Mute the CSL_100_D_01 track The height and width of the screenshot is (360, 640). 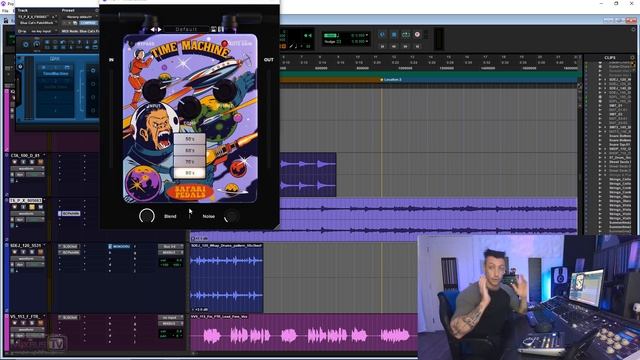(40, 162)
